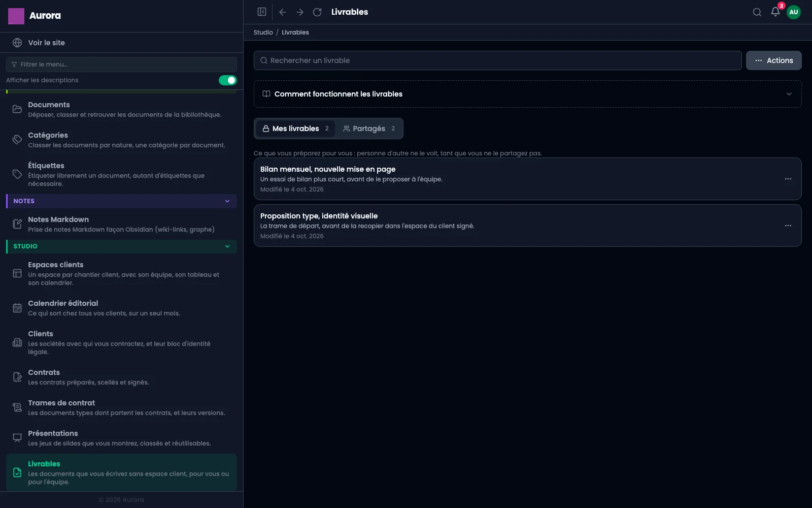Click the Studio breadcrumb link
This screenshot has height=508, width=812.
[263, 33]
